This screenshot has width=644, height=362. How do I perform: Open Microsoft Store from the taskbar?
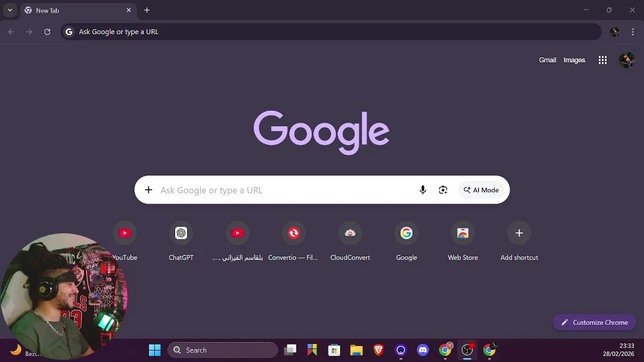pos(334,350)
